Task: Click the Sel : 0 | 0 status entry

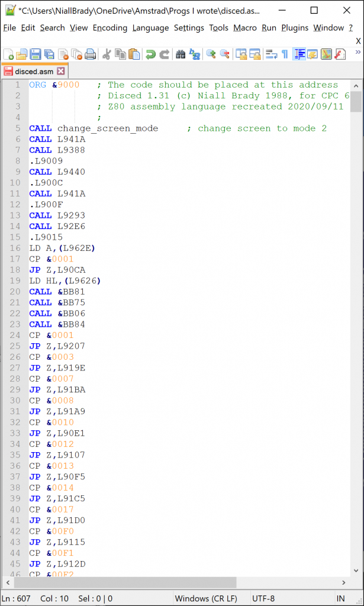Action: (x=95, y=598)
